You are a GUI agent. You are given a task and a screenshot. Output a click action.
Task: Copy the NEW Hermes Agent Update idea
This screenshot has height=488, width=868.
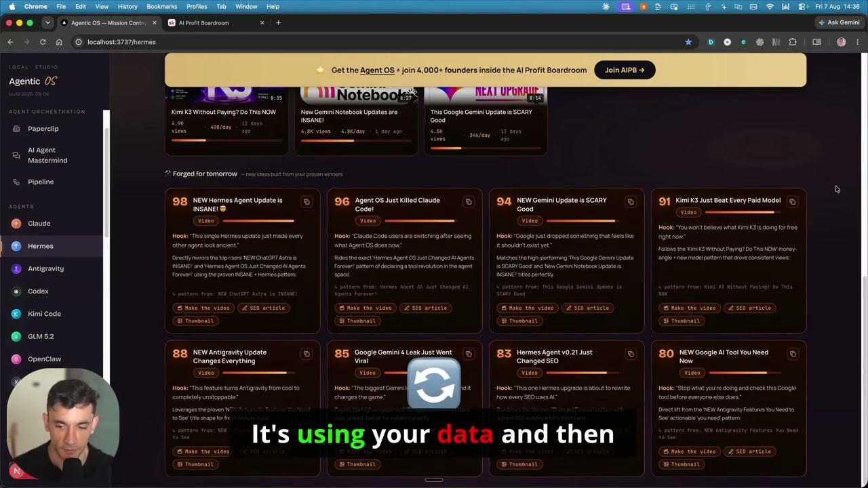coord(307,202)
